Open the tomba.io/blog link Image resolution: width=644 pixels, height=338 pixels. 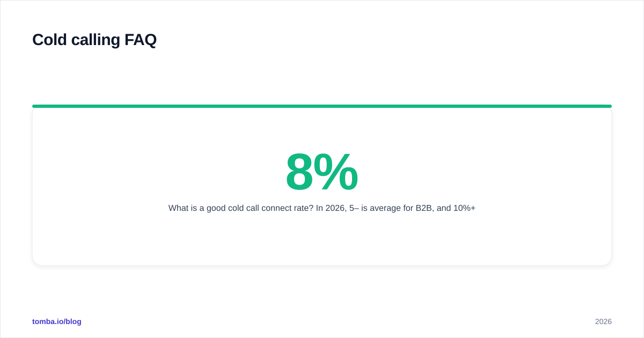tap(57, 321)
